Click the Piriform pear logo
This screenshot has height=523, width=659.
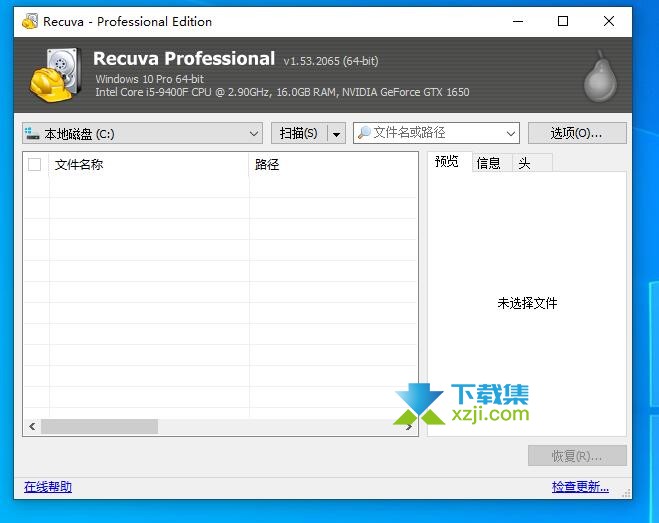(601, 77)
